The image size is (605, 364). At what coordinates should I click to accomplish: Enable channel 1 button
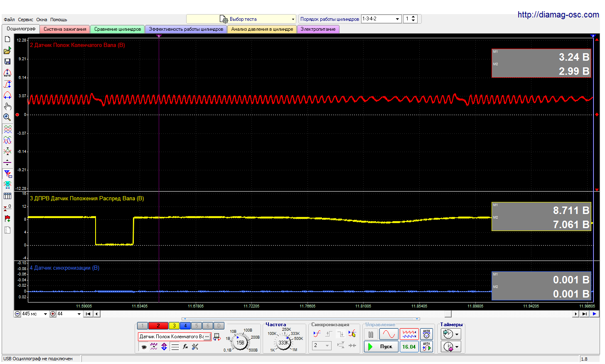(142, 326)
